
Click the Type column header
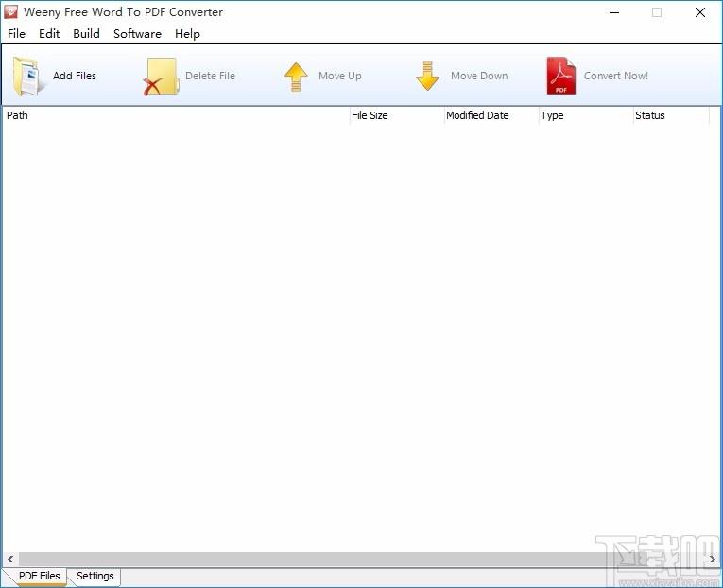pyautogui.click(x=585, y=115)
